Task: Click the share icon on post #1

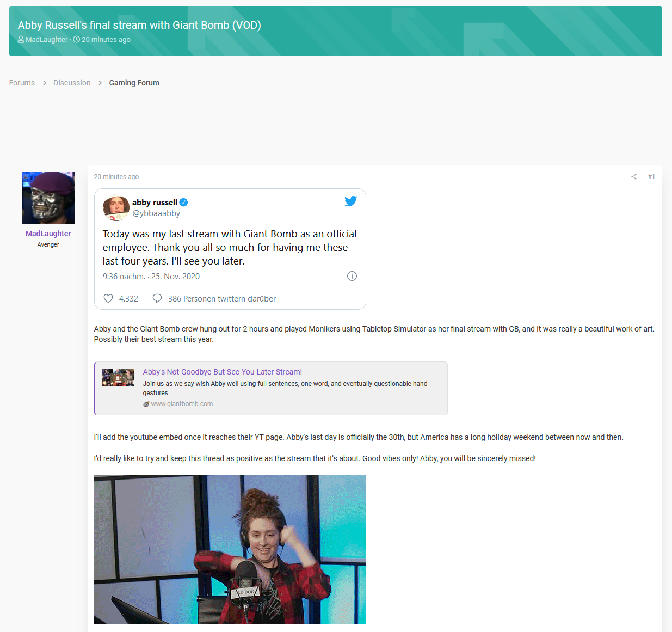Action: [x=634, y=177]
